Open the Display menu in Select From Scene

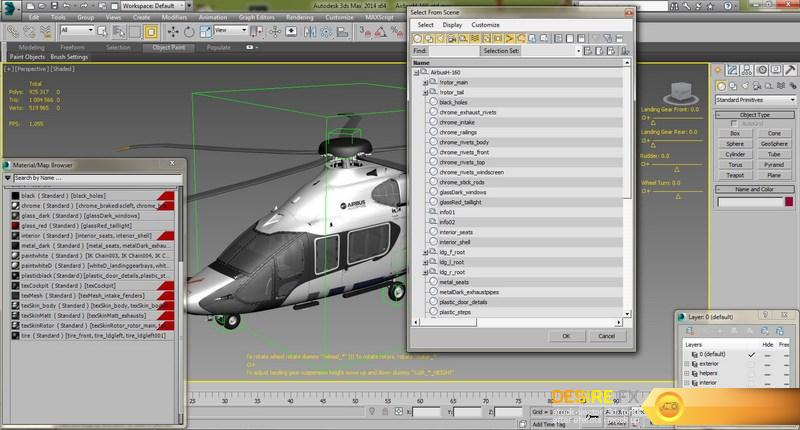[x=453, y=25]
